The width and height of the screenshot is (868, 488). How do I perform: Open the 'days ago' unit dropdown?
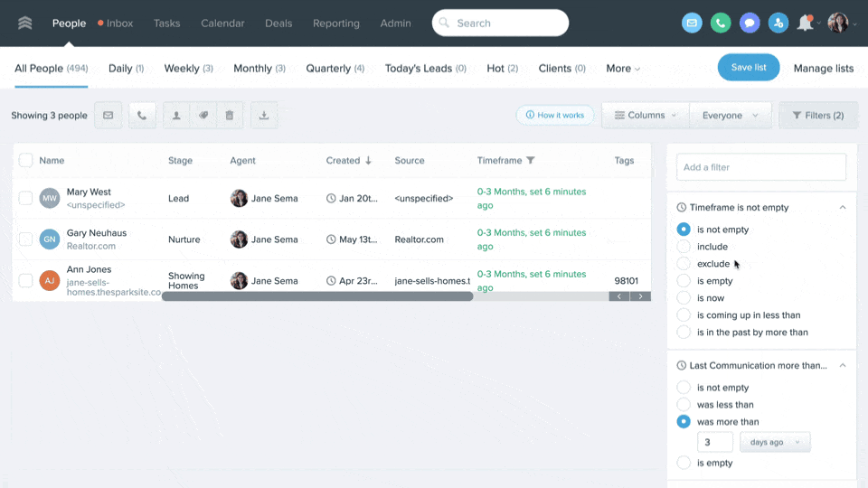click(x=775, y=442)
